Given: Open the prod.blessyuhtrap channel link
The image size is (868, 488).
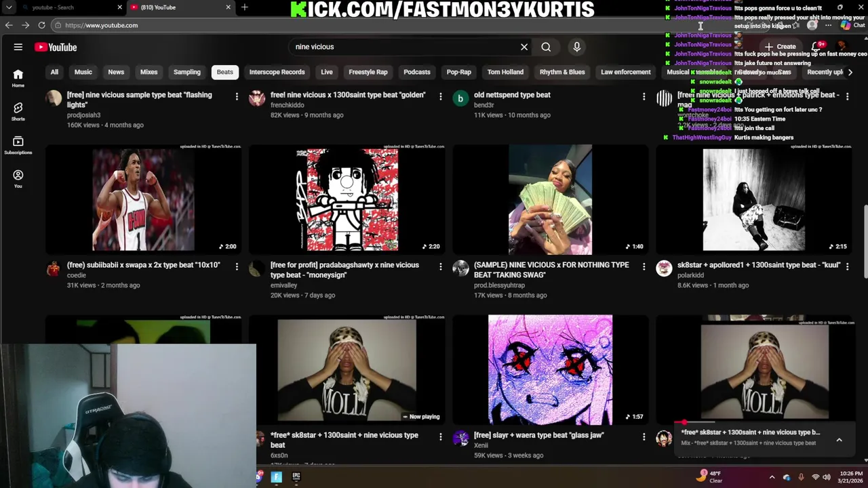Looking at the screenshot, I should (x=499, y=285).
